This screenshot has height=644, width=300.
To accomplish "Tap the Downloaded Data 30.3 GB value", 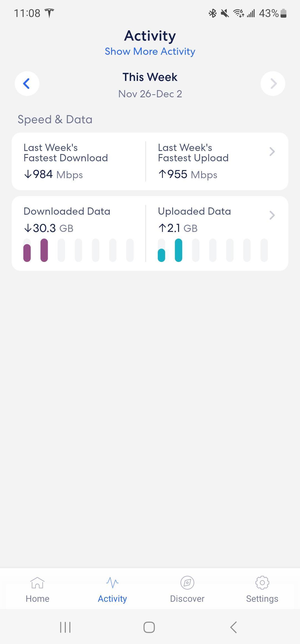I will [x=49, y=228].
